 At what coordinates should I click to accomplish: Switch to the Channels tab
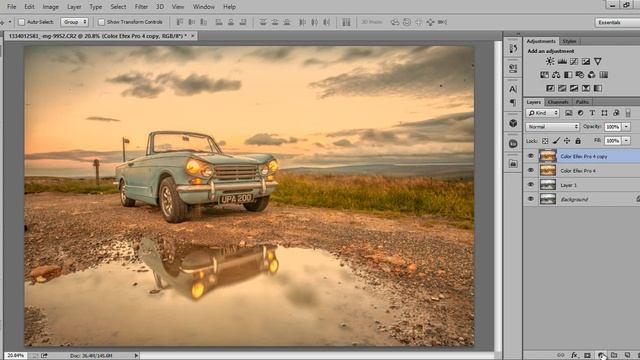coord(558,102)
